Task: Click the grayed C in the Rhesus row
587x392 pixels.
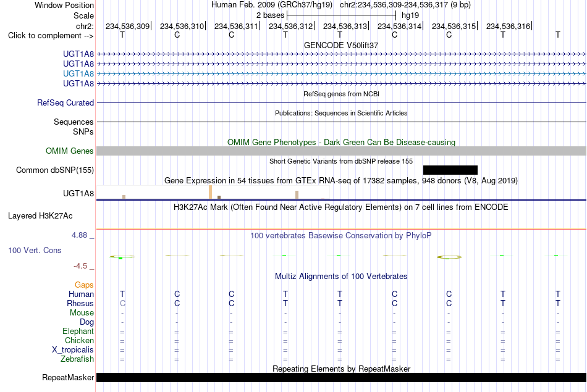Action: tap(122, 303)
